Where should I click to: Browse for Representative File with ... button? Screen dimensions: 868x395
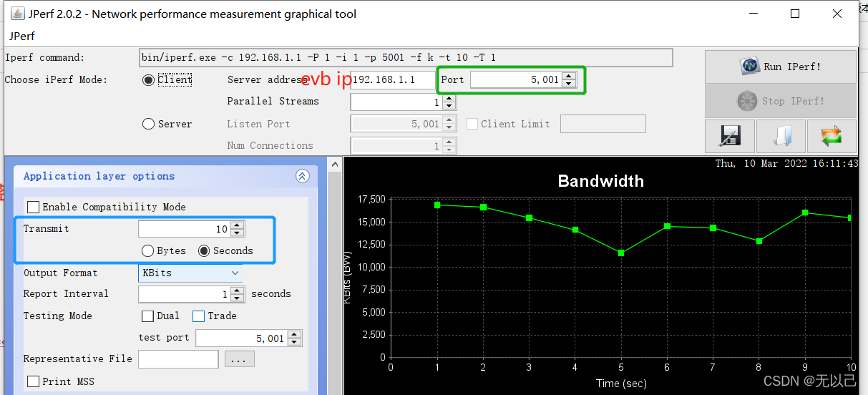[239, 359]
